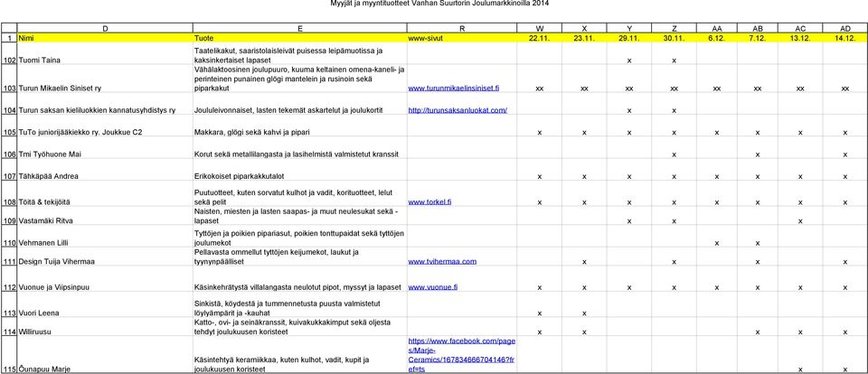Open the Marje Ceramics Facebook link
Screen dimensions: 868x374
[x=462, y=355]
